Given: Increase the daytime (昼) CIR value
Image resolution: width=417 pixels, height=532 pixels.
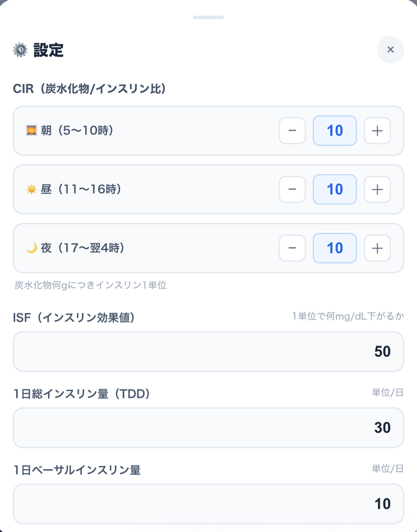Looking at the screenshot, I should (x=377, y=189).
